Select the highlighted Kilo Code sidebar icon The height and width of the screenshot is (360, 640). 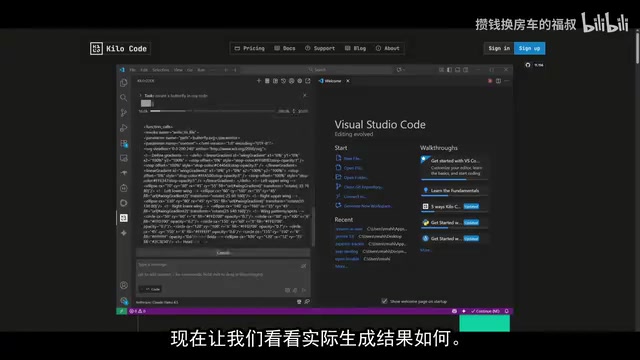coord(124,218)
